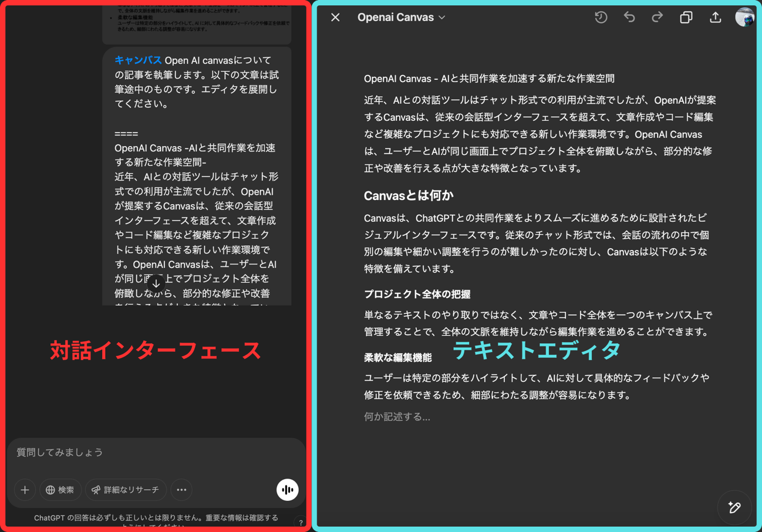The image size is (762, 532).
Task: Jump to latest message with down arrow
Action: [x=156, y=283]
